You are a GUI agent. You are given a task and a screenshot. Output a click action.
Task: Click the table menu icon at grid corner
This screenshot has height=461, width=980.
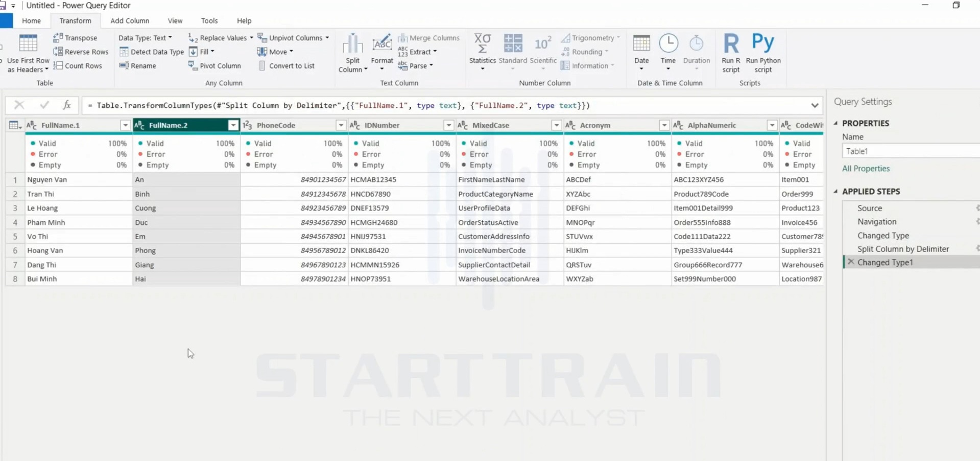click(15, 125)
